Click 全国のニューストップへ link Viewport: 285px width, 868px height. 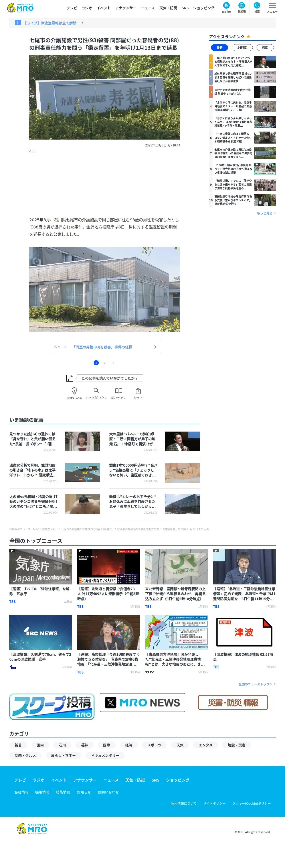pyautogui.click(x=257, y=684)
